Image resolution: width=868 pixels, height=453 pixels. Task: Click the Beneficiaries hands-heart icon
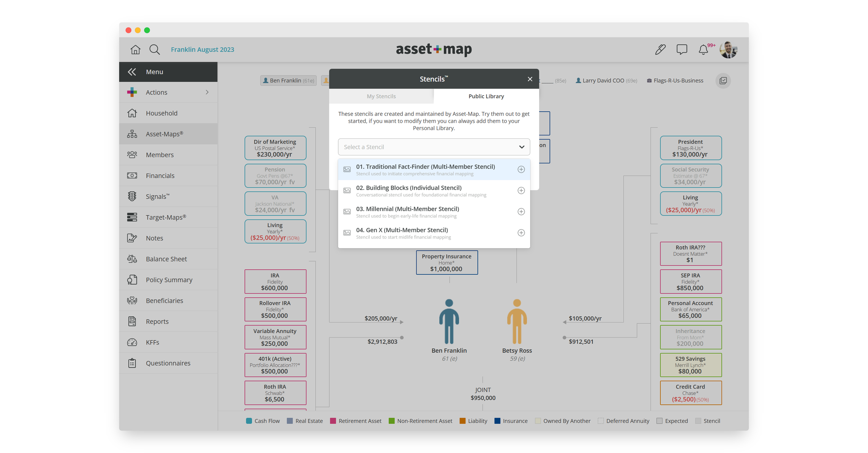(132, 300)
